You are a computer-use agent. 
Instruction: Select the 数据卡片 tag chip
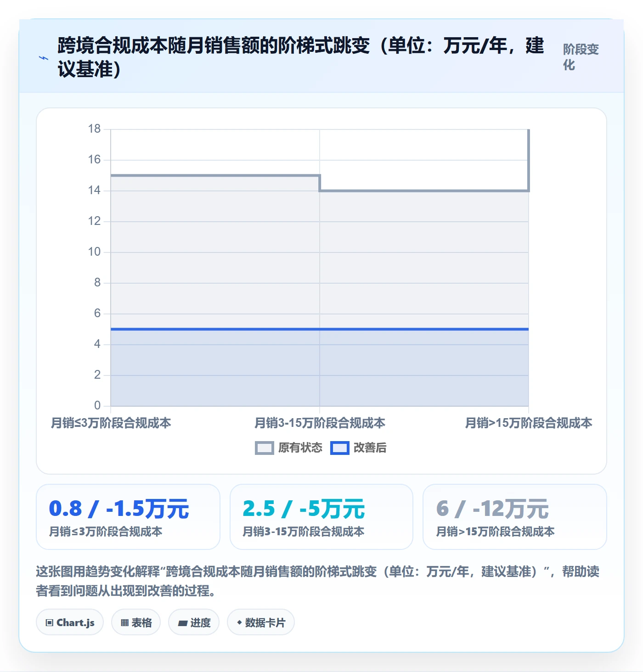point(261,622)
